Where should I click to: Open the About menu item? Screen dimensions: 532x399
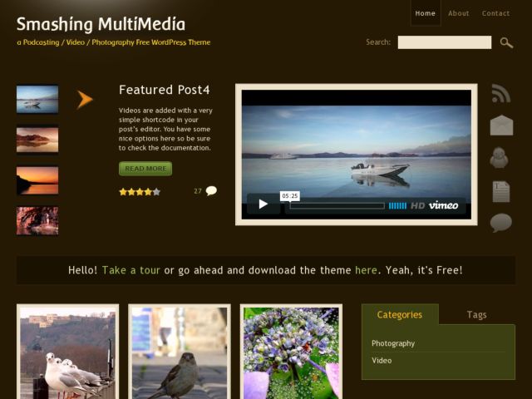click(458, 13)
